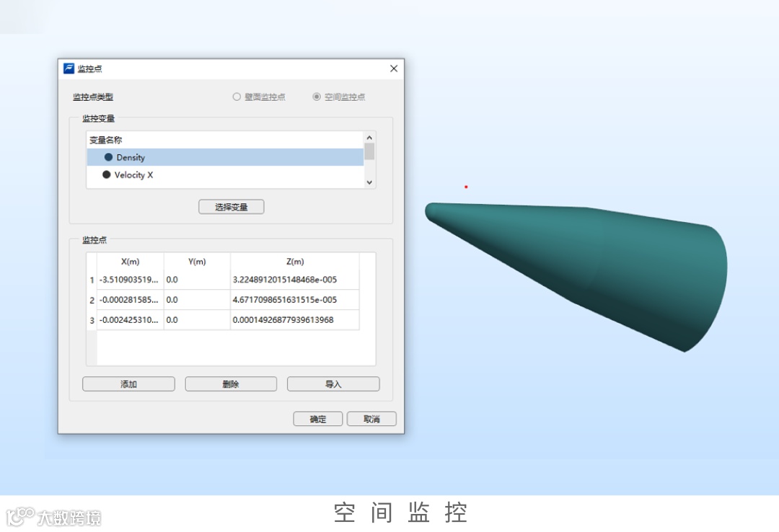Screen dimensions: 779x532
Task: Click the variable list scroll down arrow
Action: 369,182
